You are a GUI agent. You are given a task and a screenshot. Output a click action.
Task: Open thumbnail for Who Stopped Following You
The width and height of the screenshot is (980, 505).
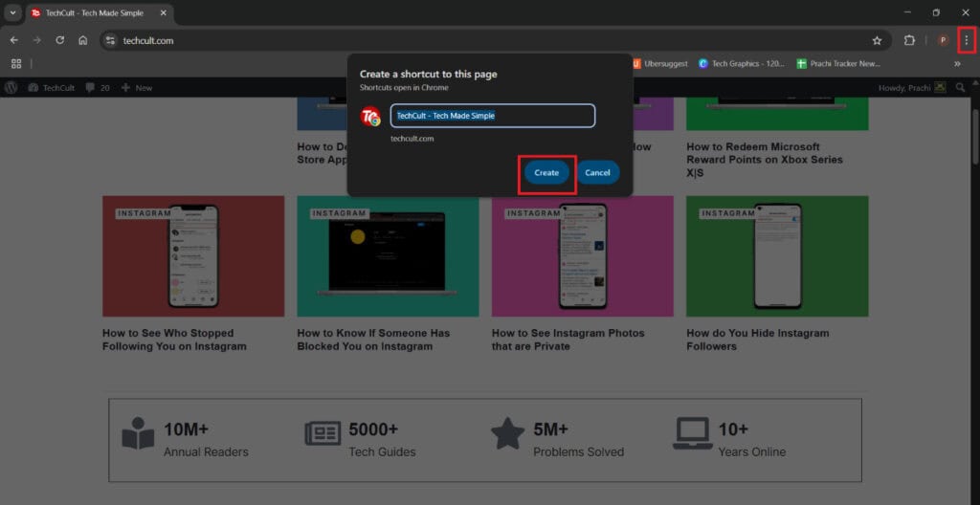point(193,256)
